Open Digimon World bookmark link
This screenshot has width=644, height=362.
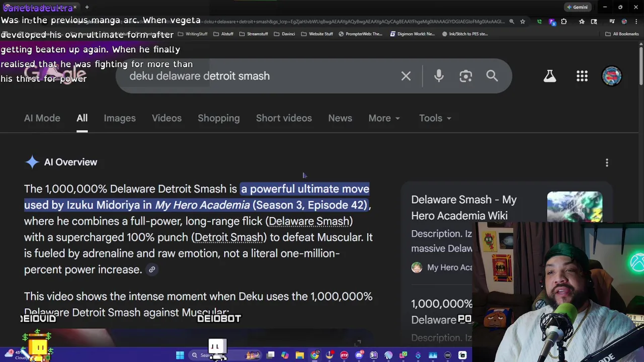pos(412,34)
